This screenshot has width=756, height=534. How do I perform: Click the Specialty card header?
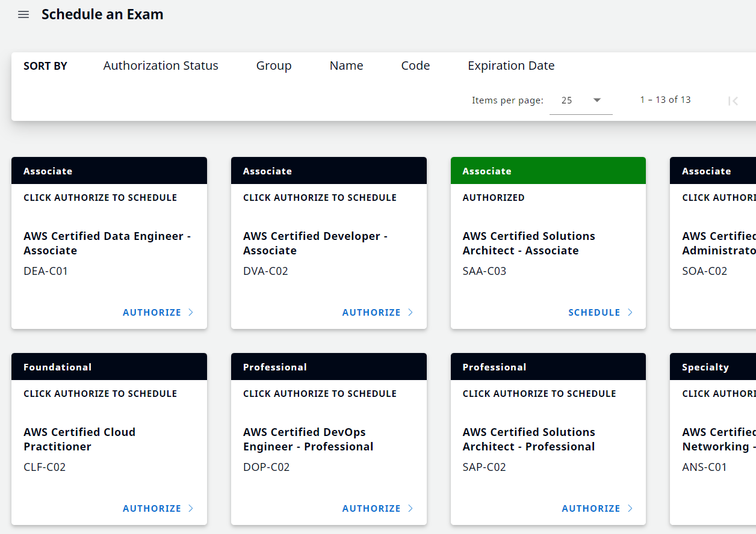(713, 367)
